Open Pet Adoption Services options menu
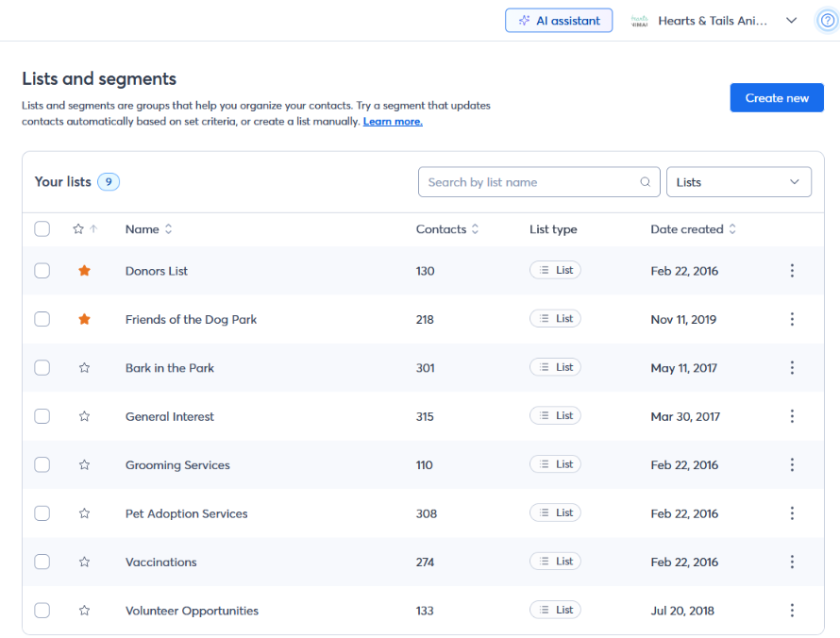840x638 pixels. tap(792, 513)
